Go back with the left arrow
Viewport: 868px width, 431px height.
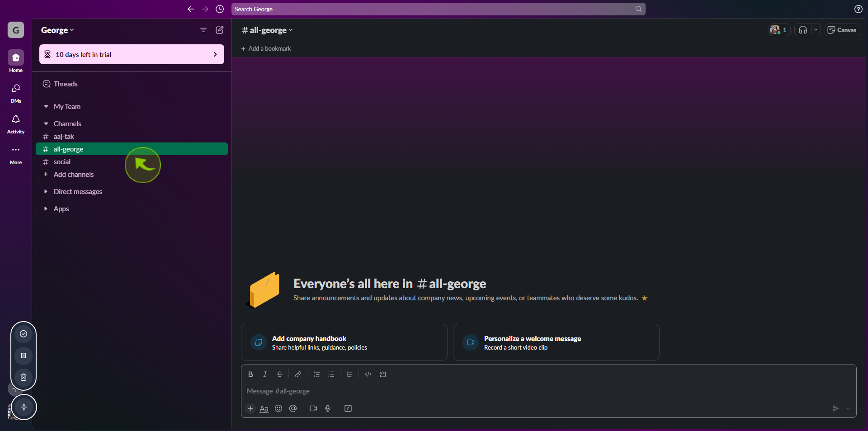[x=191, y=9]
